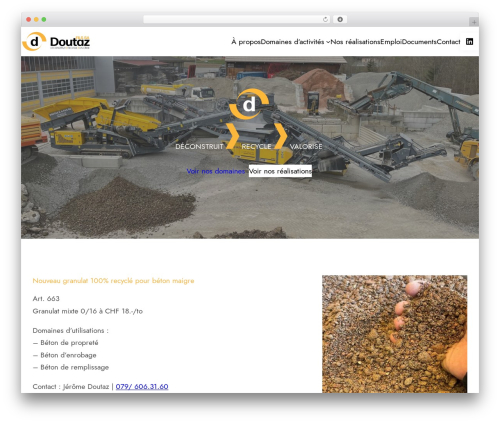The image size is (500, 423).
Task: Click the VALORISE text in hero banner
Action: (x=306, y=146)
